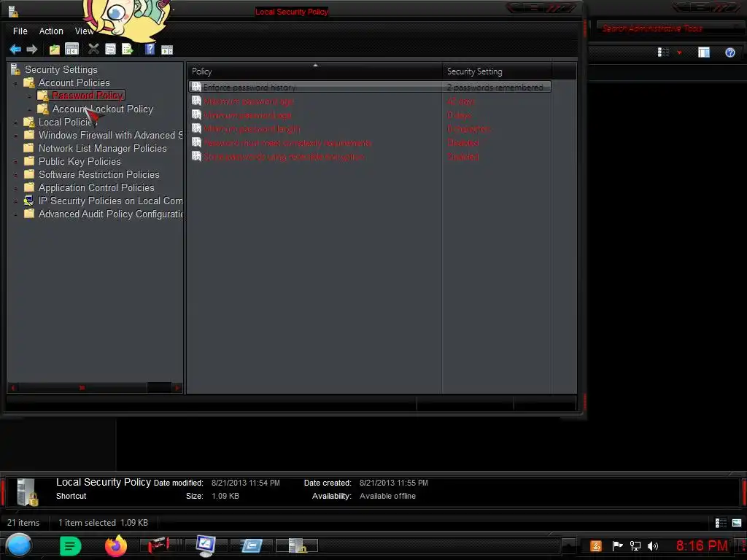
Task: Expand the Software Restriction Policies node
Action: coord(16,175)
